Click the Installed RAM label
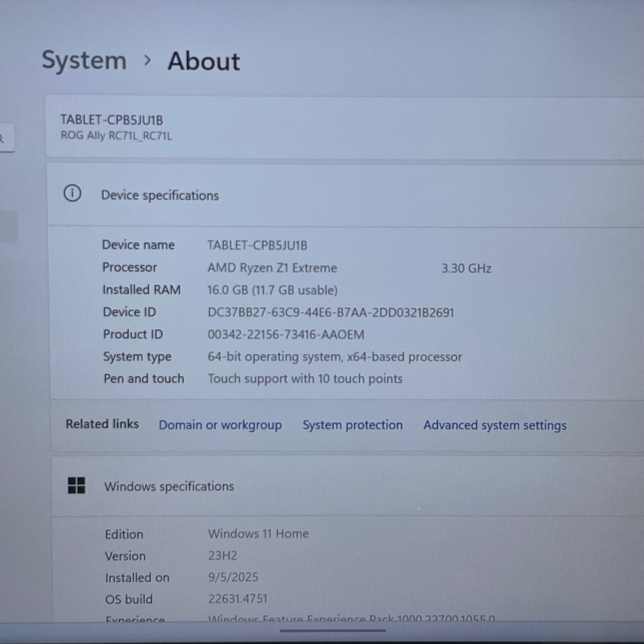 142,290
